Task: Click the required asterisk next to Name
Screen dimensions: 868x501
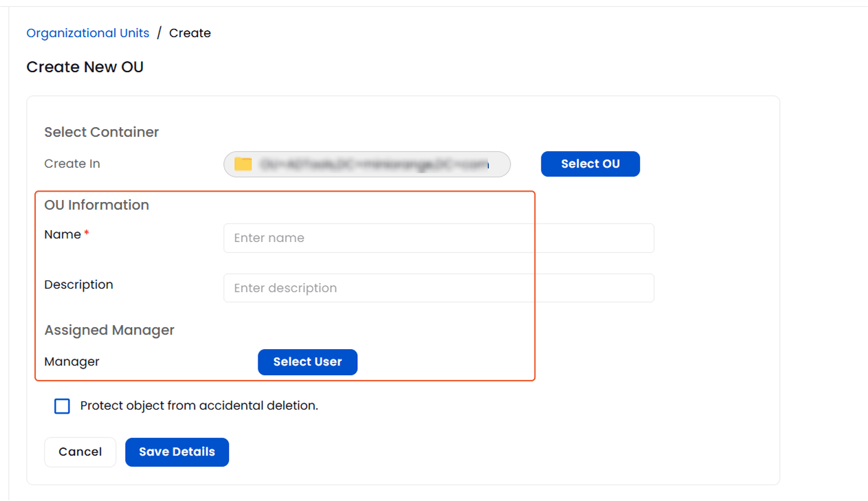Action: tap(87, 232)
